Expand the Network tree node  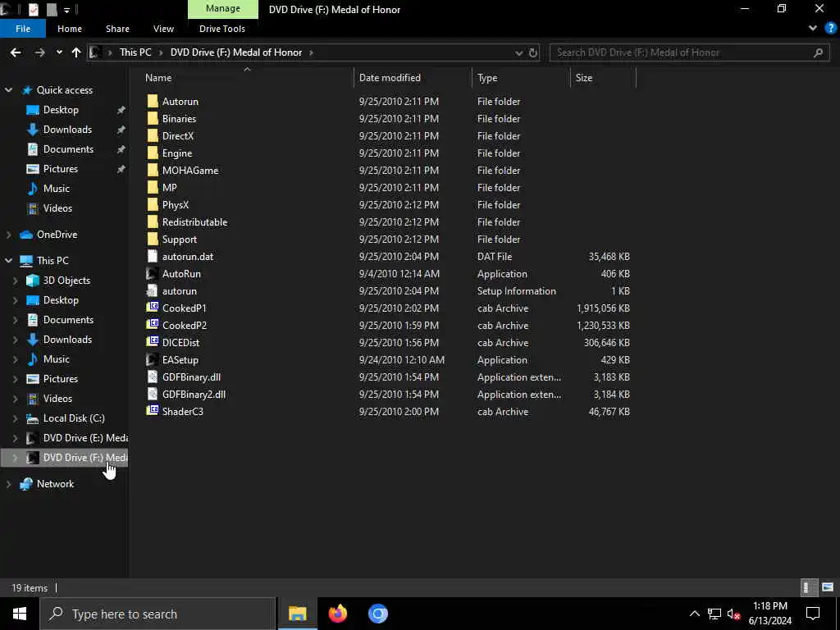(8, 484)
